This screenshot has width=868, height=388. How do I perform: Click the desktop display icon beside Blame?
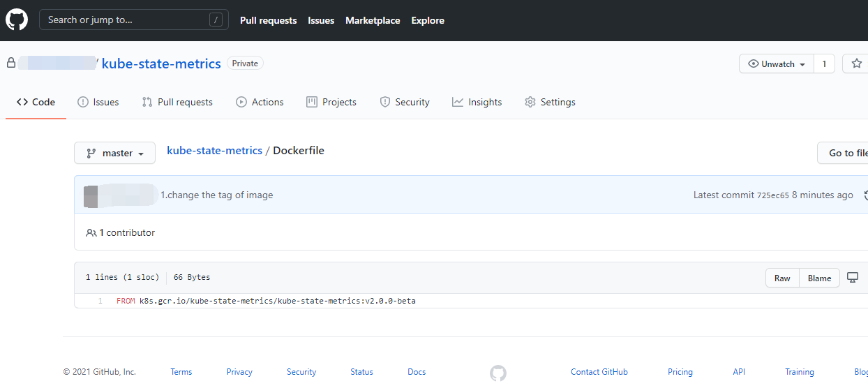tap(852, 278)
